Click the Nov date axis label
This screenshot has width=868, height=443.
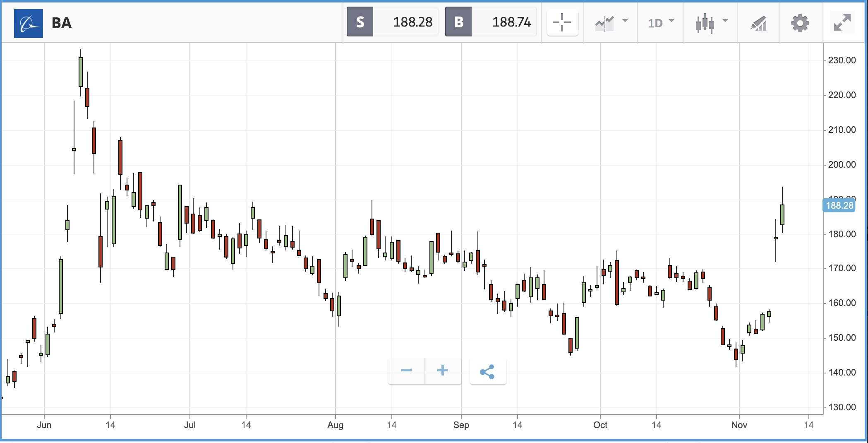[739, 425]
